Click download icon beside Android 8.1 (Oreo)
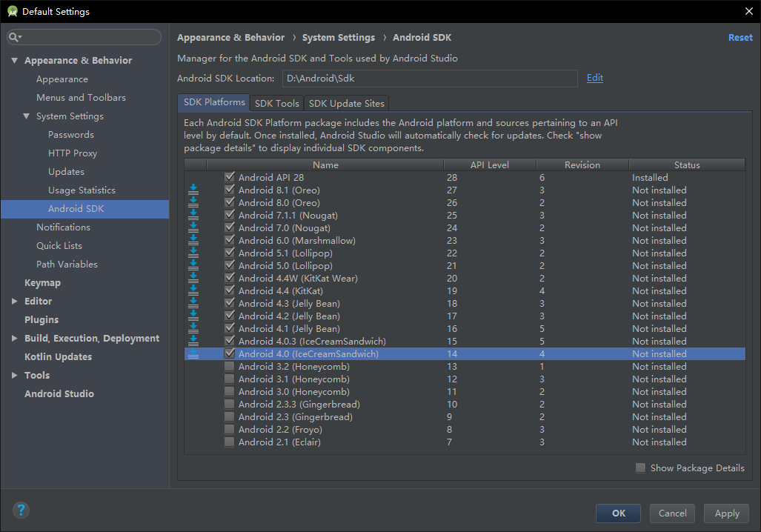This screenshot has height=532, width=761. 193,190
